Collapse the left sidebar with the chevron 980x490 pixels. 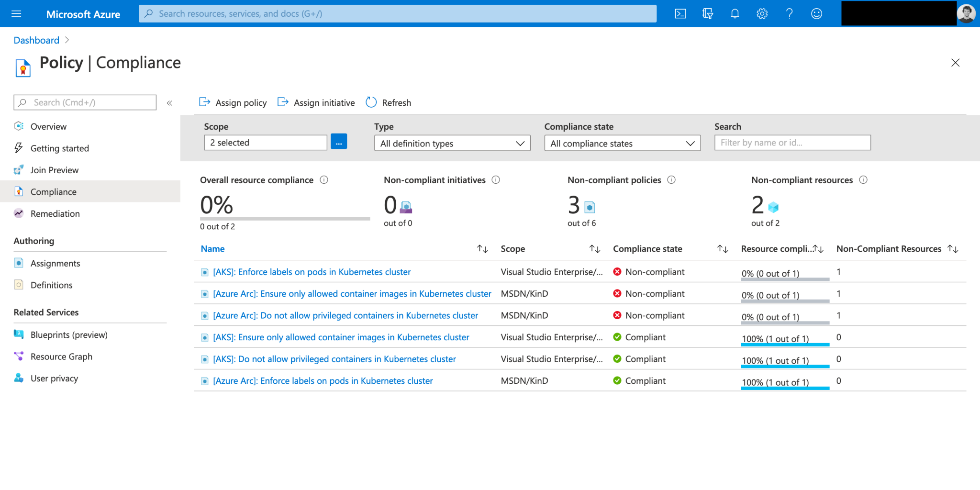169,102
